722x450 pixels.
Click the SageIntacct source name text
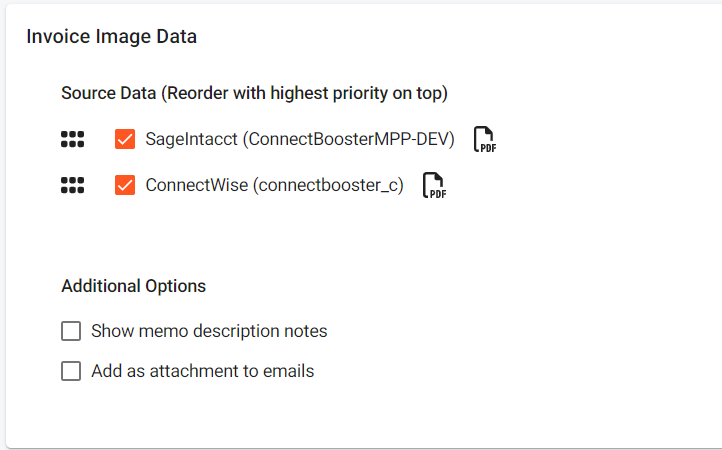[191, 140]
